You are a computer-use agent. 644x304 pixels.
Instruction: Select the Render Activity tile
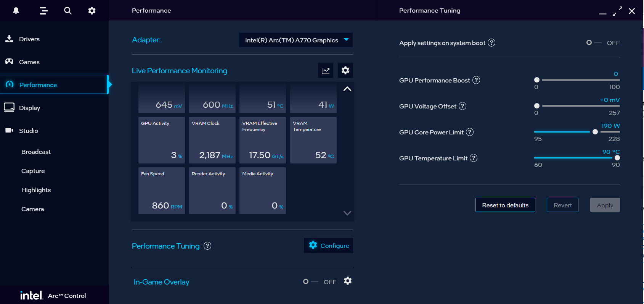(212, 191)
